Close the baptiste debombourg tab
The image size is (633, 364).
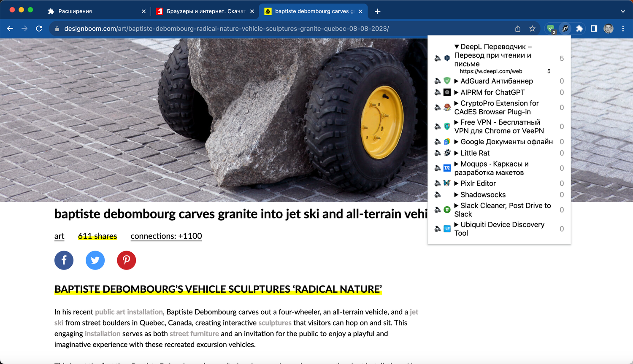point(360,11)
